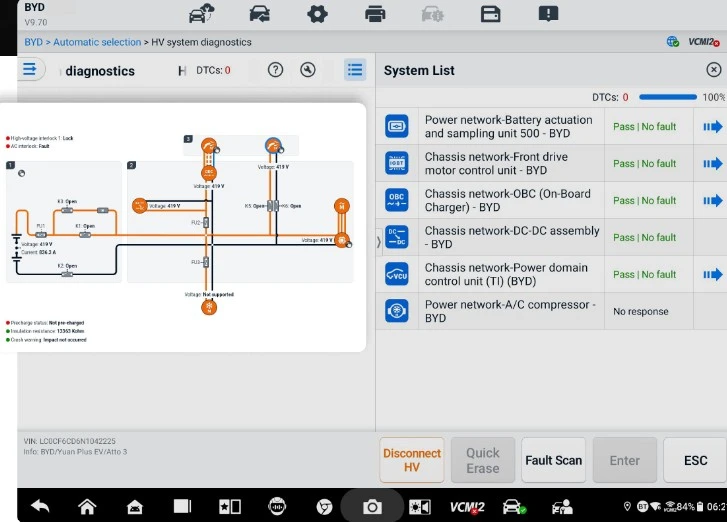Enter Power domain control unit via arrow

[x=713, y=274]
